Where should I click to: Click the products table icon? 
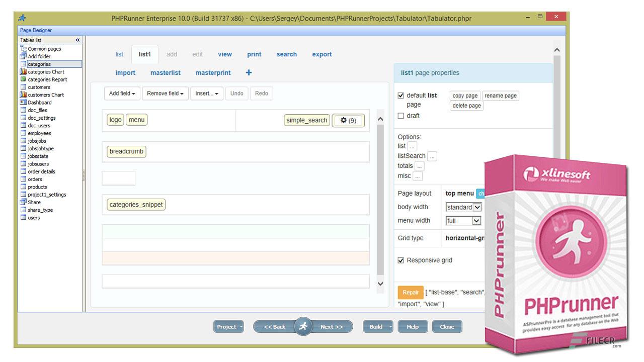click(23, 187)
